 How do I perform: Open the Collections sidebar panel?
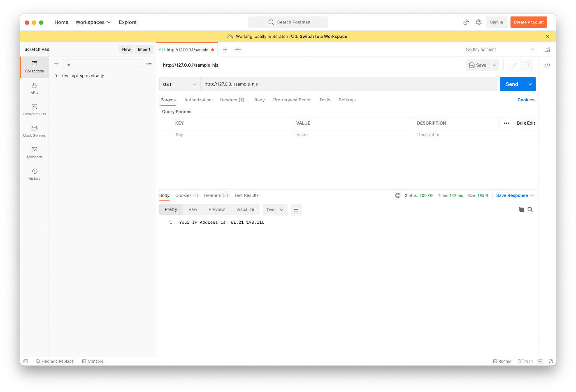tap(35, 67)
